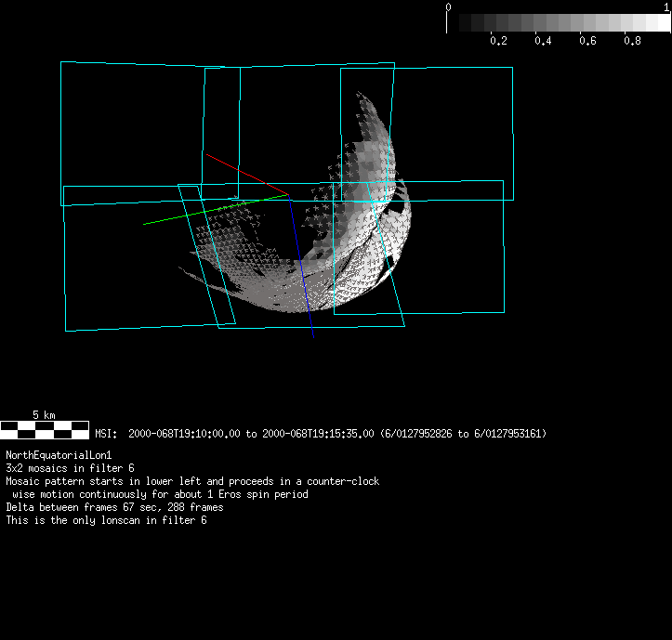Click the "Delta between frames" text line
This screenshot has height=640, width=672.
coord(114,507)
